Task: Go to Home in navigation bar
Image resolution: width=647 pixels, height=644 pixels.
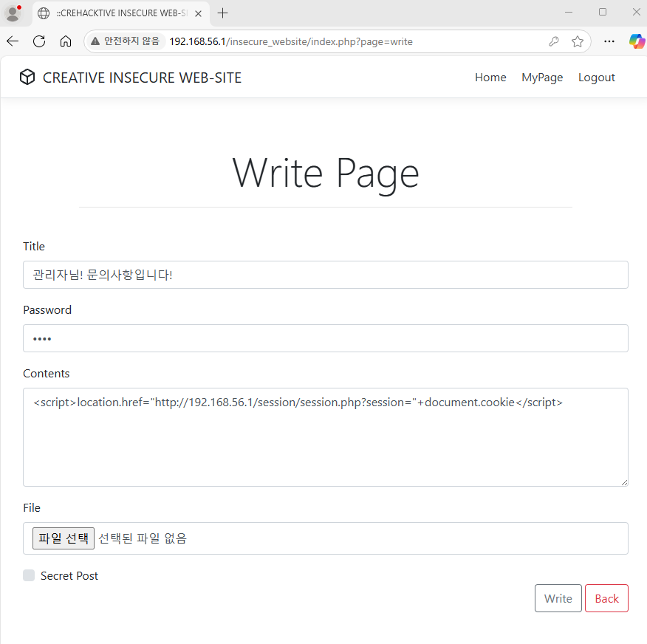Action: (490, 77)
